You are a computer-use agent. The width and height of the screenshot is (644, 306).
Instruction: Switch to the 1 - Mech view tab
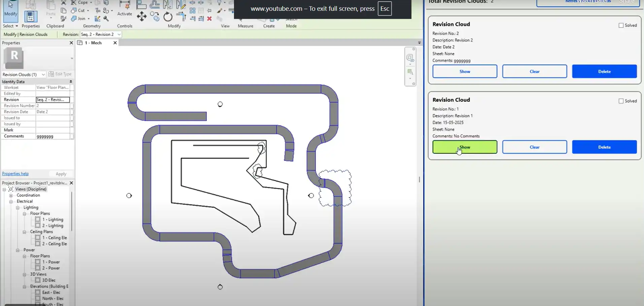click(93, 43)
